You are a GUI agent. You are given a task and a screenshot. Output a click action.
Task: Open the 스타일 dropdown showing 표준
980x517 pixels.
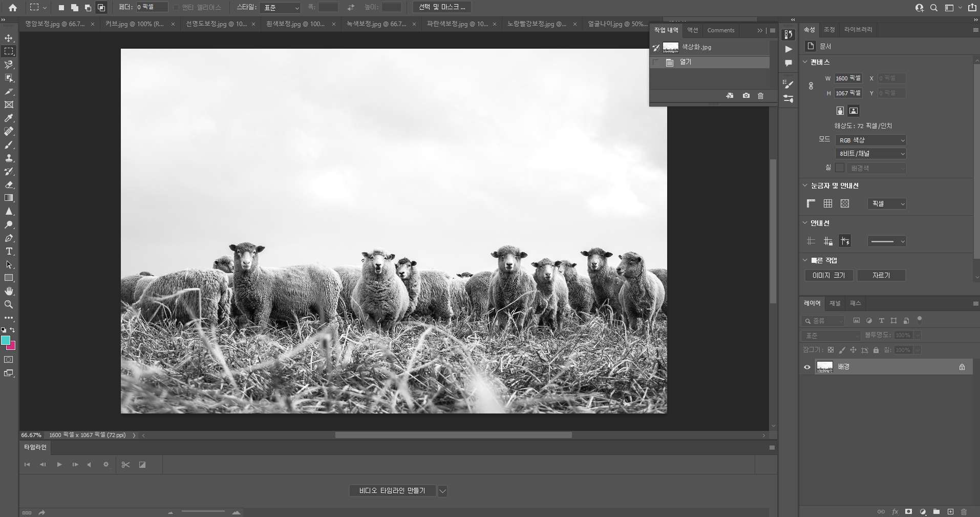tap(280, 8)
